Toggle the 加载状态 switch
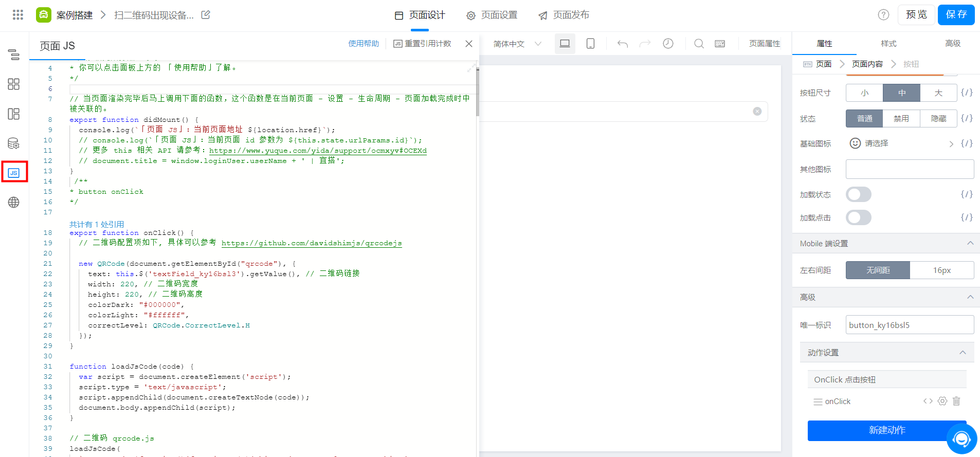The height and width of the screenshot is (457, 980). [x=858, y=194]
